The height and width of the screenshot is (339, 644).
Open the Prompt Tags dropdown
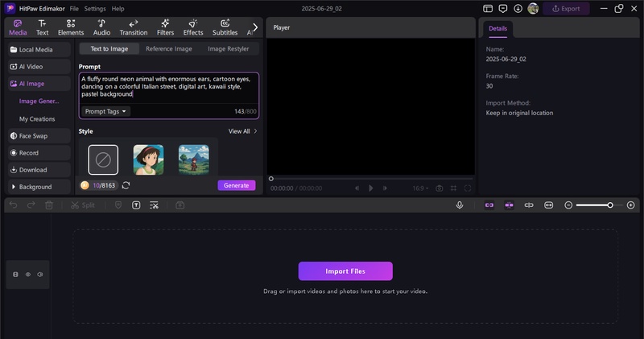coord(106,111)
